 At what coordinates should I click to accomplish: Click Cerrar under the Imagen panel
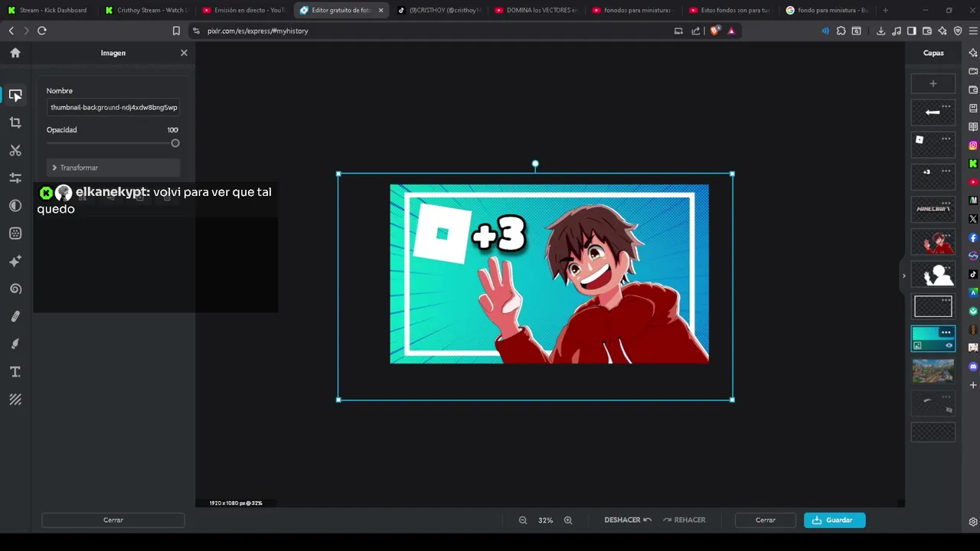click(113, 520)
